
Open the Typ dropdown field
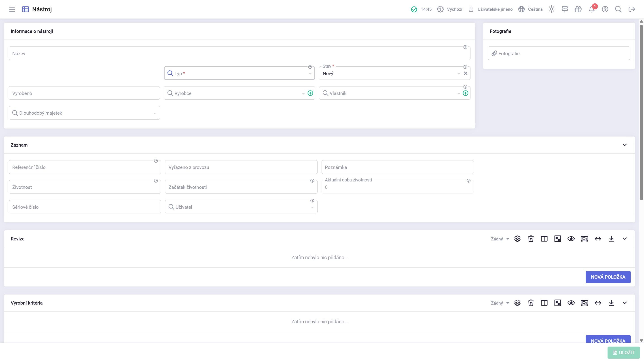coord(239,74)
